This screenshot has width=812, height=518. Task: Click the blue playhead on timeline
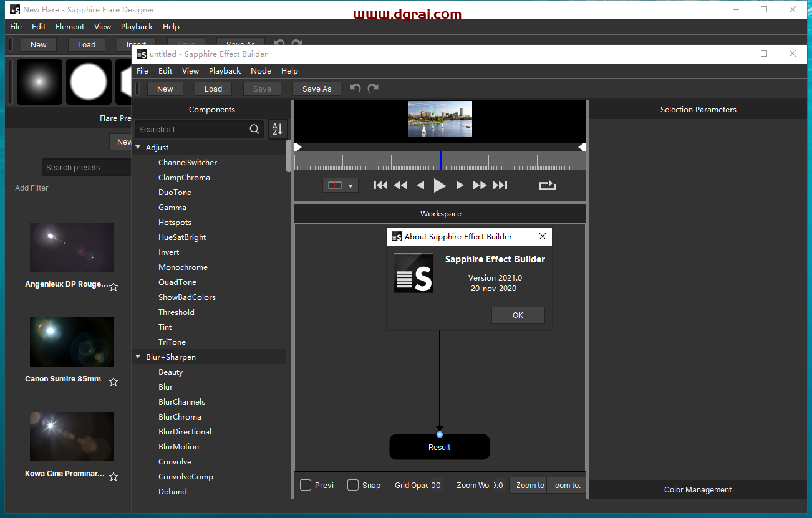tap(440, 160)
